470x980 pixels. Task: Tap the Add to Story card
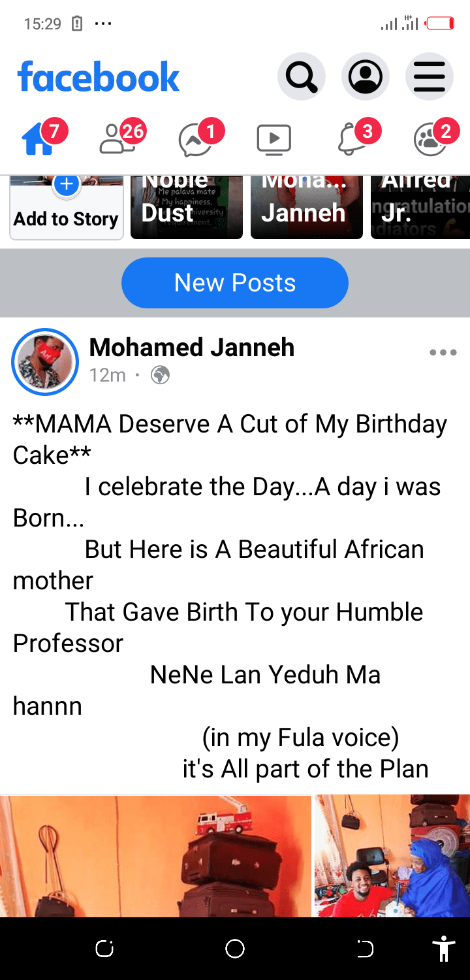click(x=66, y=208)
